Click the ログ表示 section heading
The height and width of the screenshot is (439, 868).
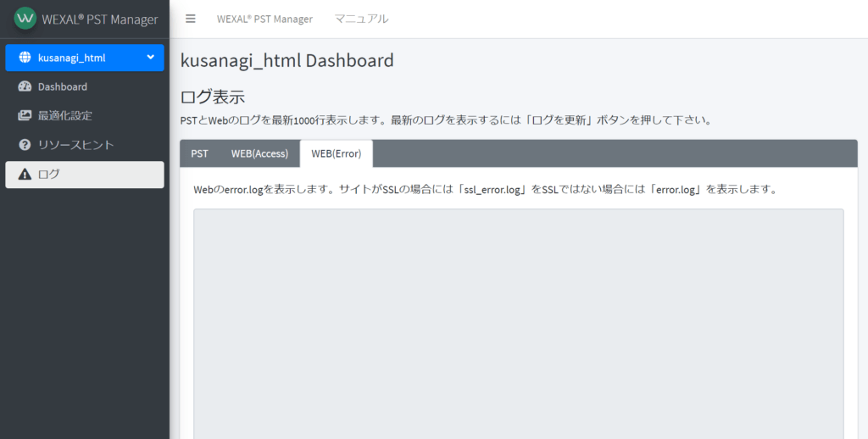click(213, 97)
